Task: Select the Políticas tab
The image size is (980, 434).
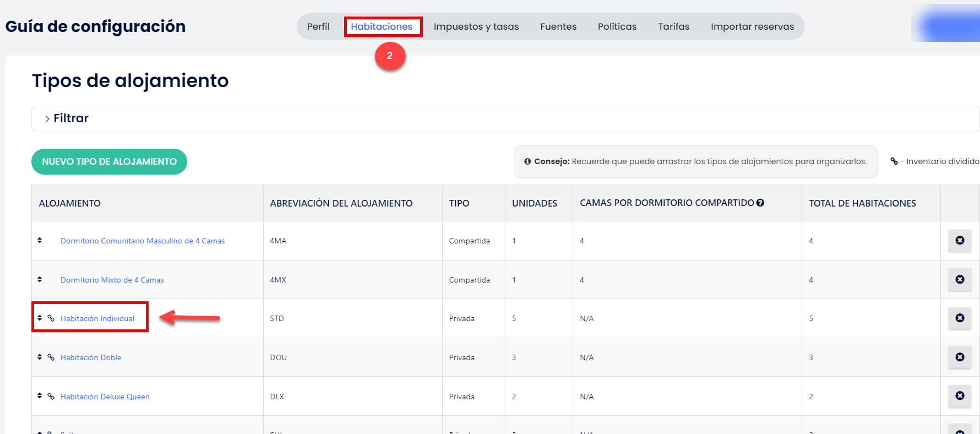Action: [617, 26]
